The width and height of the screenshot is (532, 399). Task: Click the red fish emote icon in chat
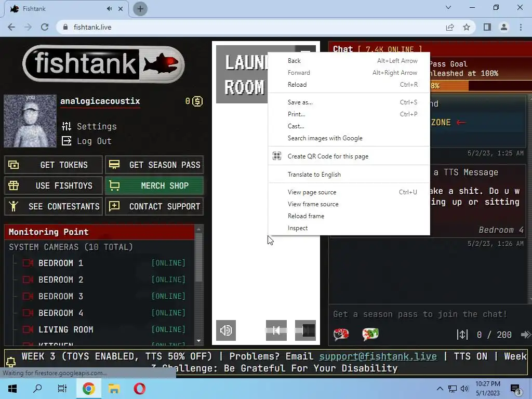pyautogui.click(x=341, y=335)
